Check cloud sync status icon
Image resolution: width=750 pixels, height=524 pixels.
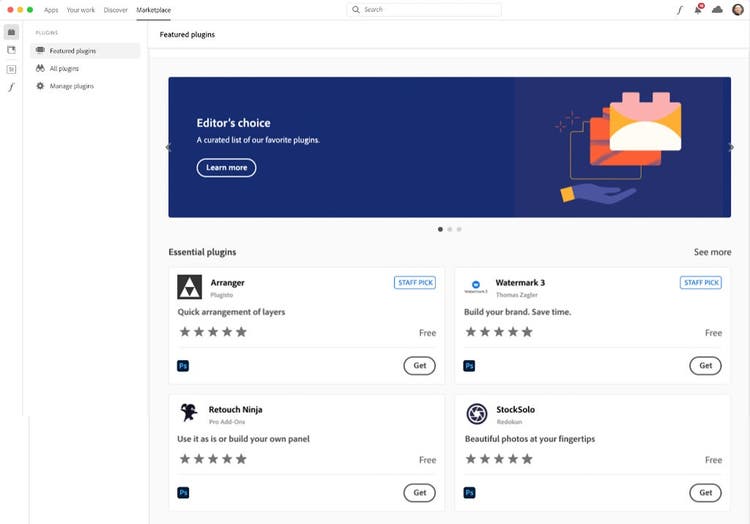[717, 9]
